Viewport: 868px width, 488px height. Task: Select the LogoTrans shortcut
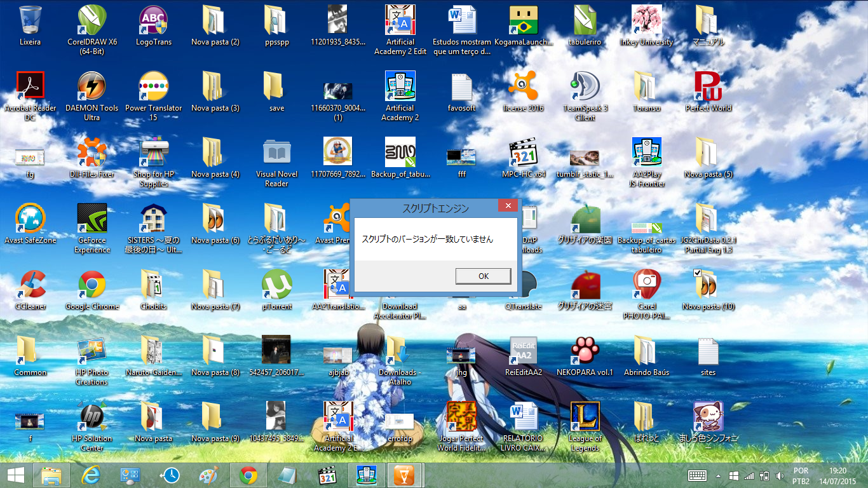click(153, 25)
